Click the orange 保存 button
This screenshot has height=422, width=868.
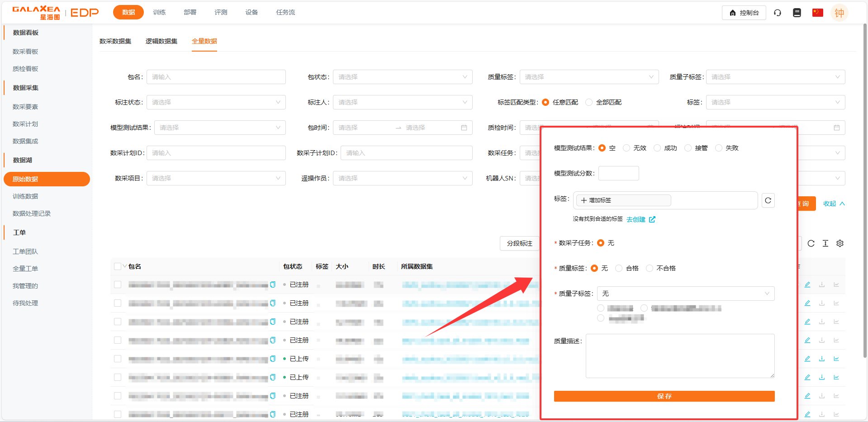664,396
